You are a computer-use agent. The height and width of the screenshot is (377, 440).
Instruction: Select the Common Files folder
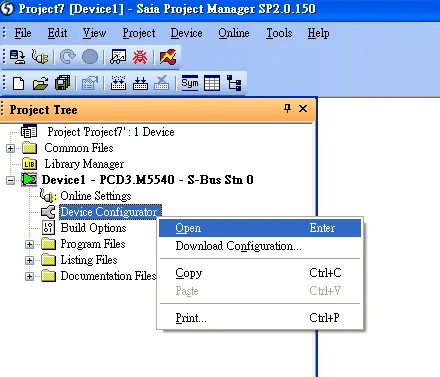coord(79,148)
